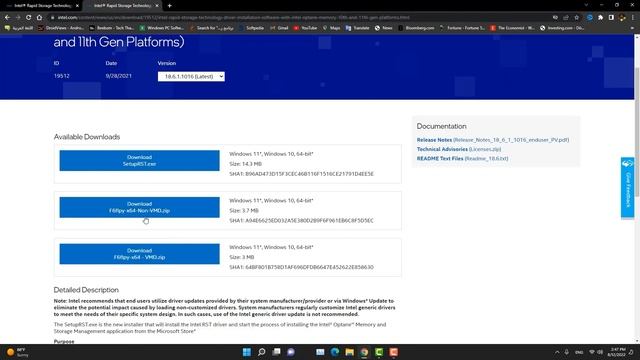This screenshot has height=360, width=640.
Task: Open Google Chrome in the taskbar
Action: [364, 352]
